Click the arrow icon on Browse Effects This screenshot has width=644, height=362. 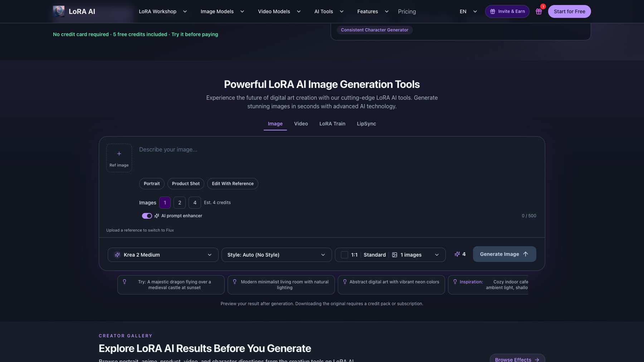[537, 359]
